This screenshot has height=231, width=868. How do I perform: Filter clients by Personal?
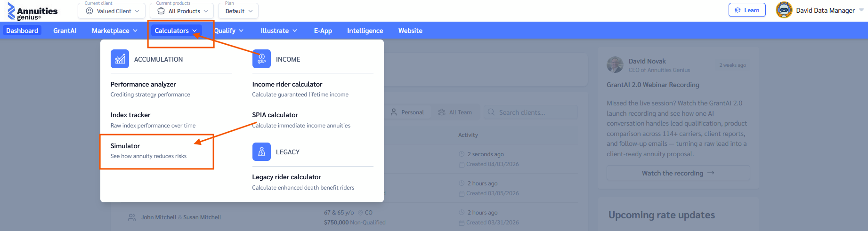407,112
